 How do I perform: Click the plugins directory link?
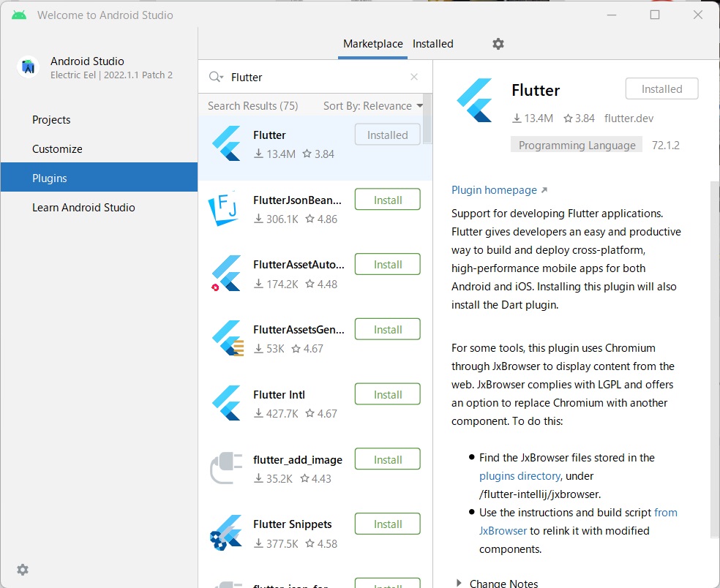520,475
